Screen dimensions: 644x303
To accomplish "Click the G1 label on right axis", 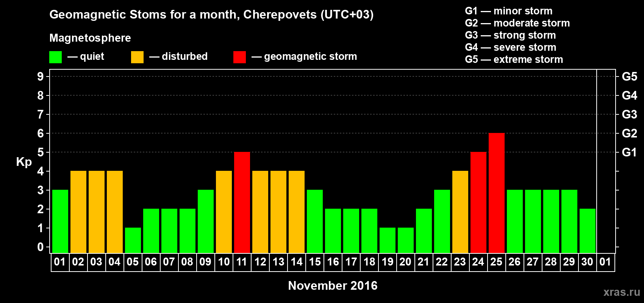I will (630, 152).
